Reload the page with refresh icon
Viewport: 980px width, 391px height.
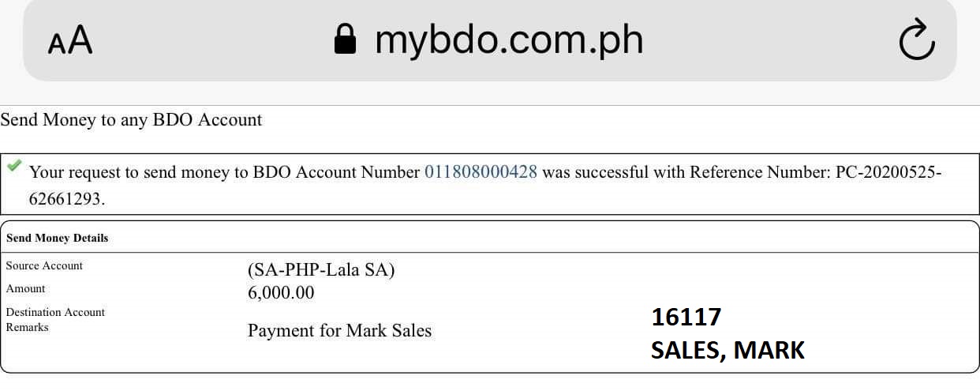pos(916,39)
